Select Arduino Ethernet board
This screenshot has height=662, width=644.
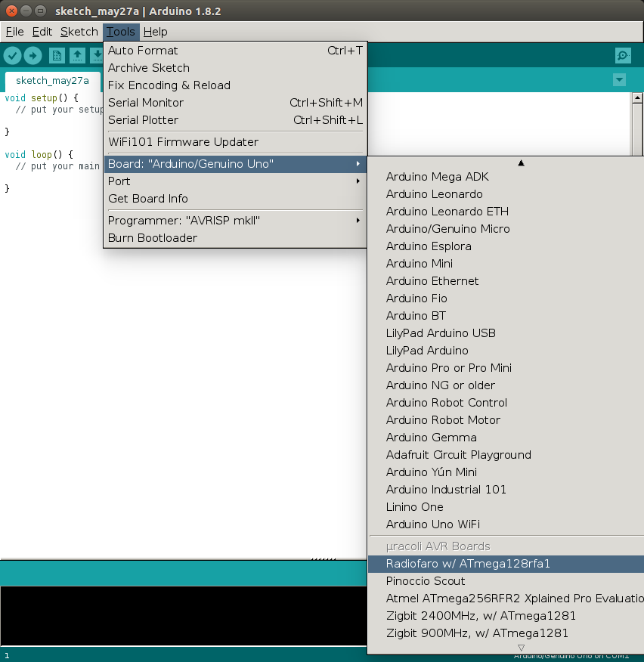[506, 281]
